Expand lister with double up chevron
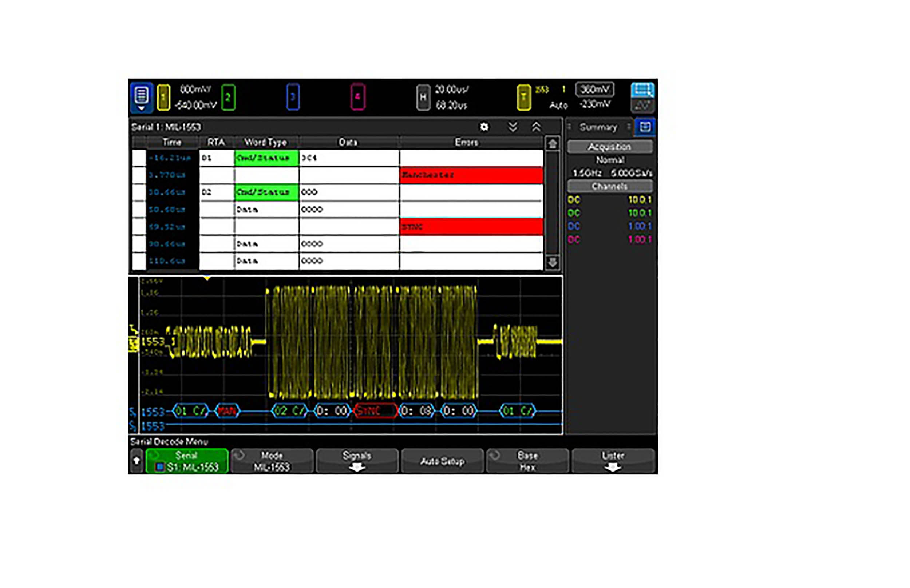The width and height of the screenshot is (910, 588). (536, 127)
